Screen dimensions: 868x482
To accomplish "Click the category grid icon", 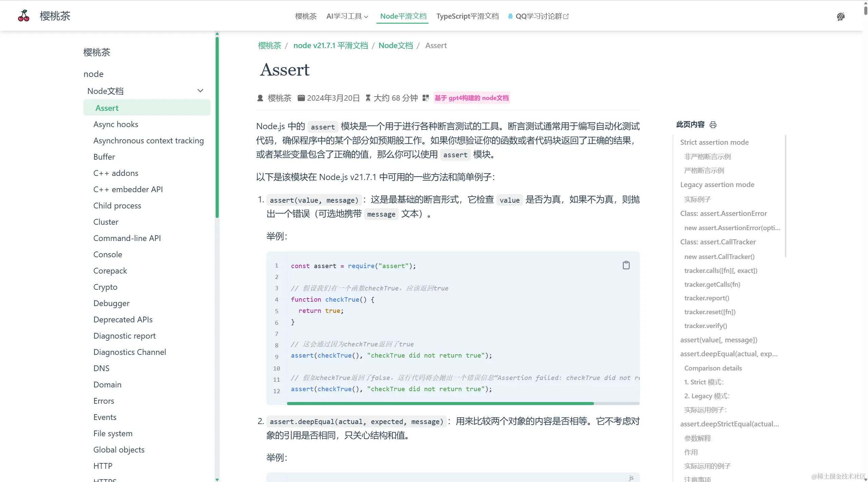I will click(x=426, y=98).
